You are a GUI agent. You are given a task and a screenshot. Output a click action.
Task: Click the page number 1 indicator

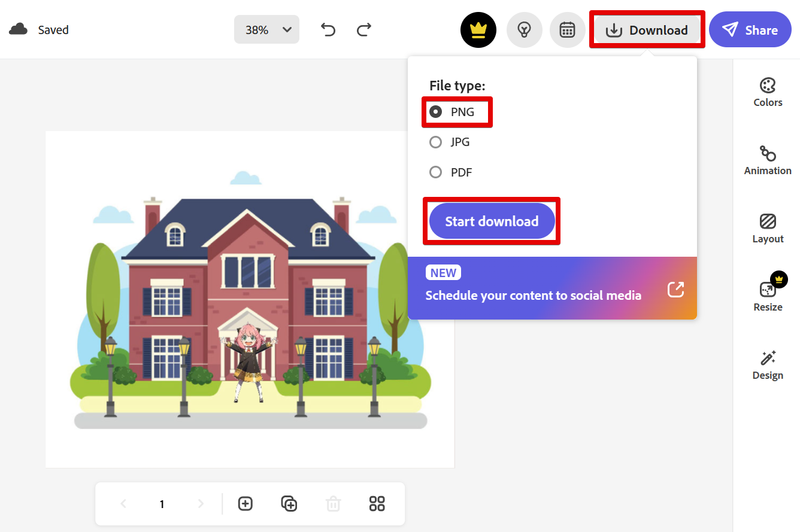(162, 504)
